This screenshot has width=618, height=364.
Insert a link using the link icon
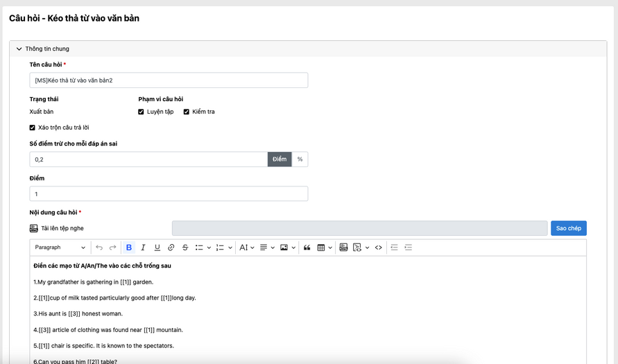[x=171, y=248]
